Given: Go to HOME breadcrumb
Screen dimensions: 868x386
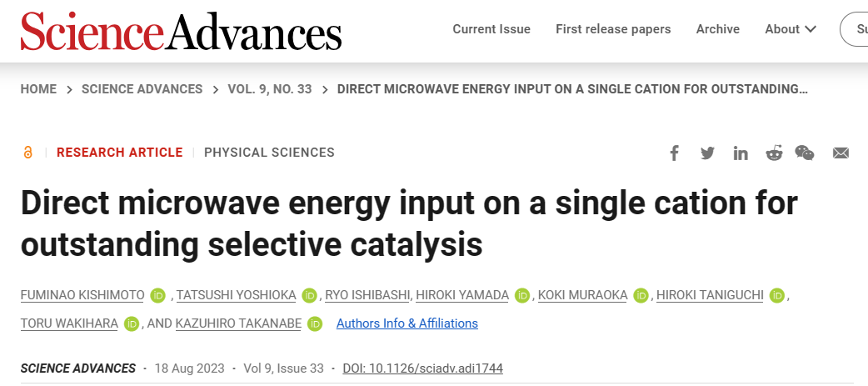Looking at the screenshot, I should click(39, 89).
